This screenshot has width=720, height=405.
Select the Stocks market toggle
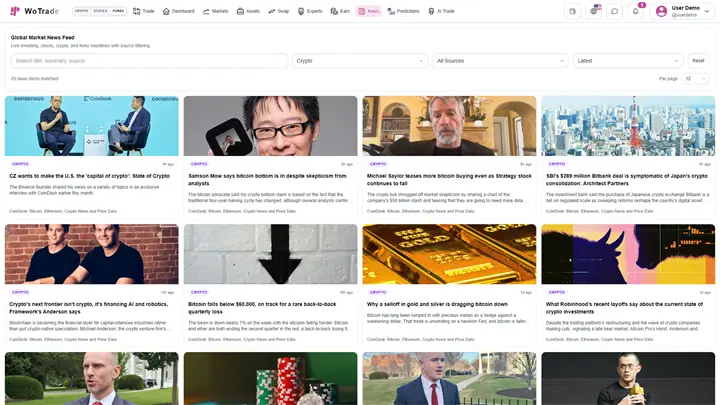[x=100, y=11]
